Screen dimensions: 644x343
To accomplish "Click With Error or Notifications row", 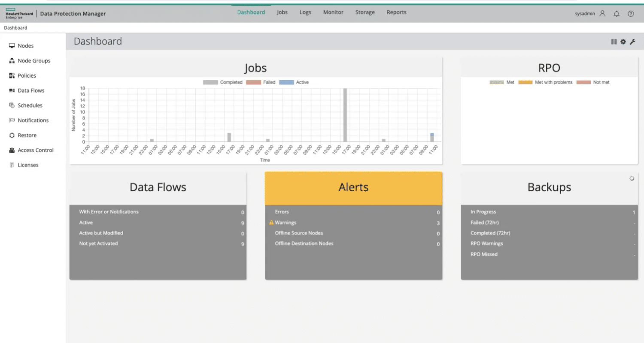I will [x=158, y=212].
